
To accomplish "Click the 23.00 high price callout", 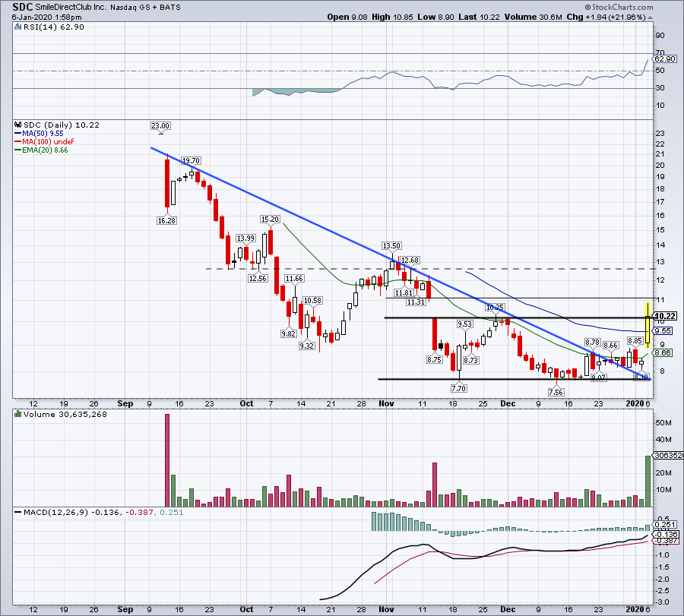I will [160, 125].
